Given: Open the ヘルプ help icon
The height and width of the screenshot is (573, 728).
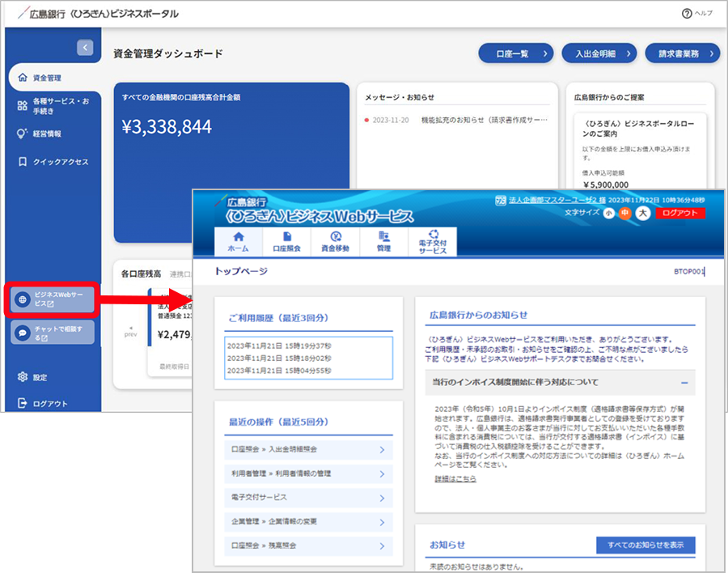Looking at the screenshot, I should point(687,14).
